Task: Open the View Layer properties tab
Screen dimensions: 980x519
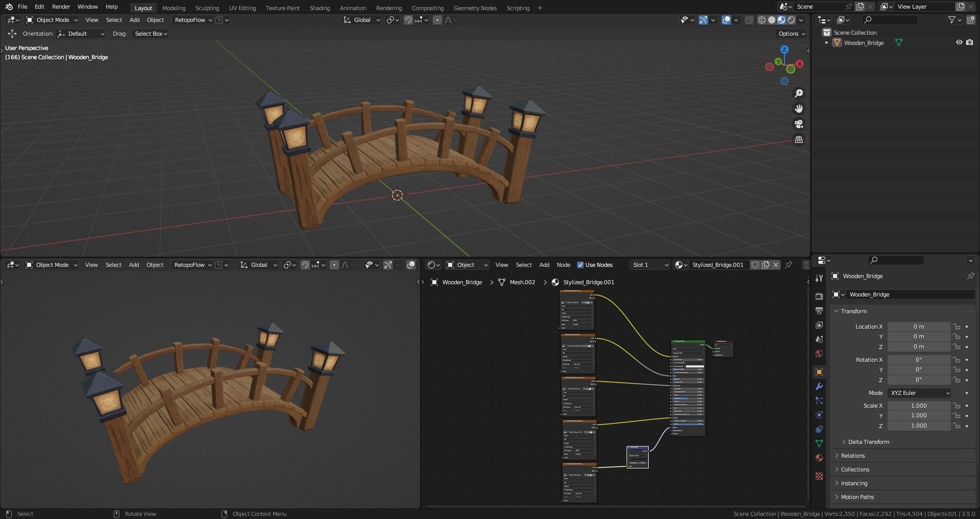Action: point(819,325)
